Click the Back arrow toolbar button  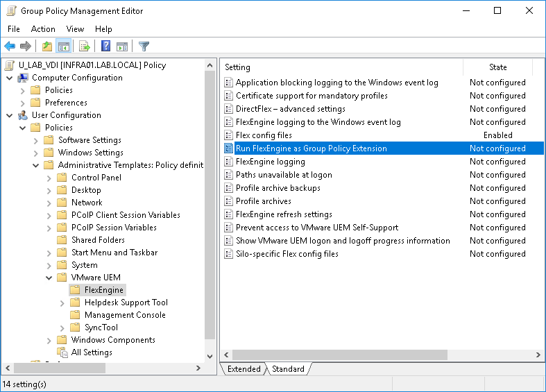(x=10, y=46)
